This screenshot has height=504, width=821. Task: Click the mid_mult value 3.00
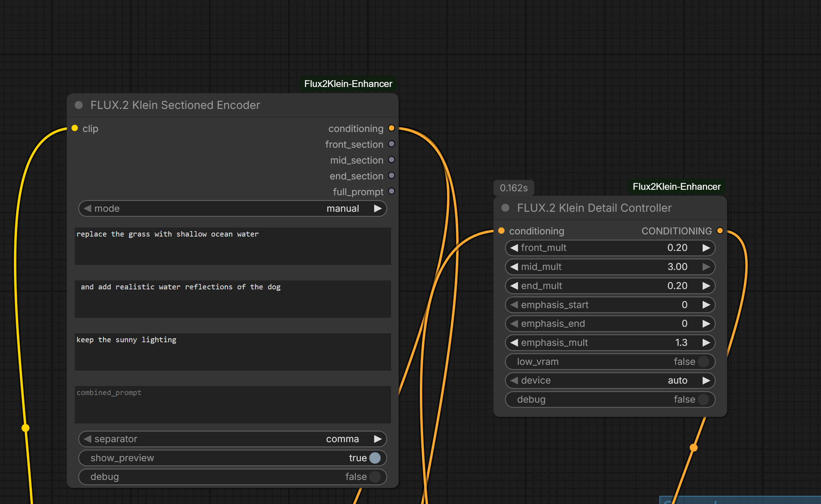point(677,267)
